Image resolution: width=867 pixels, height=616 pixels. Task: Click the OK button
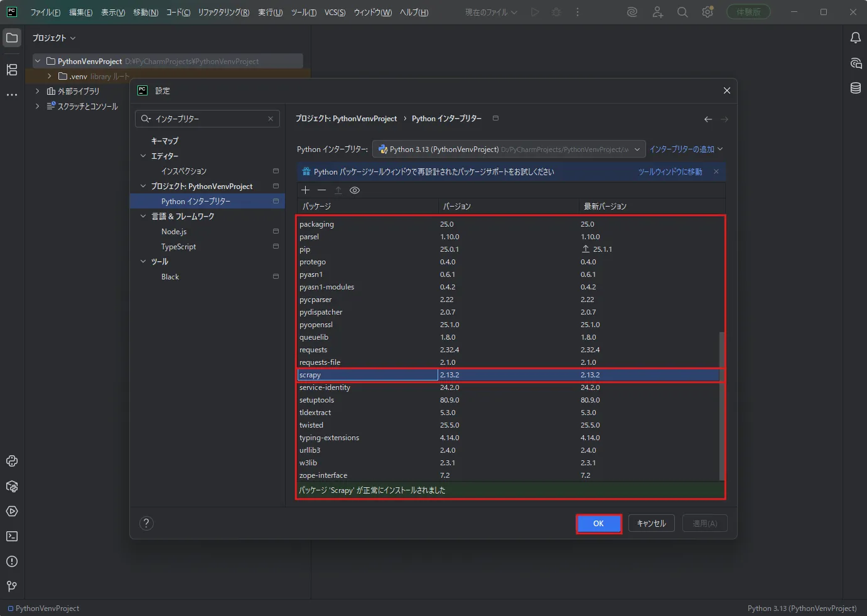598,524
